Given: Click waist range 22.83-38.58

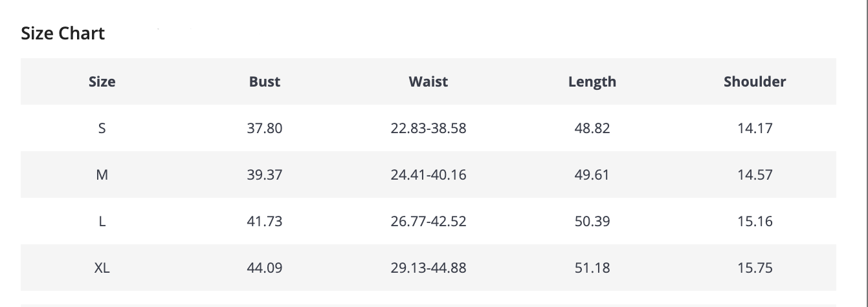Looking at the screenshot, I should coord(428,128).
